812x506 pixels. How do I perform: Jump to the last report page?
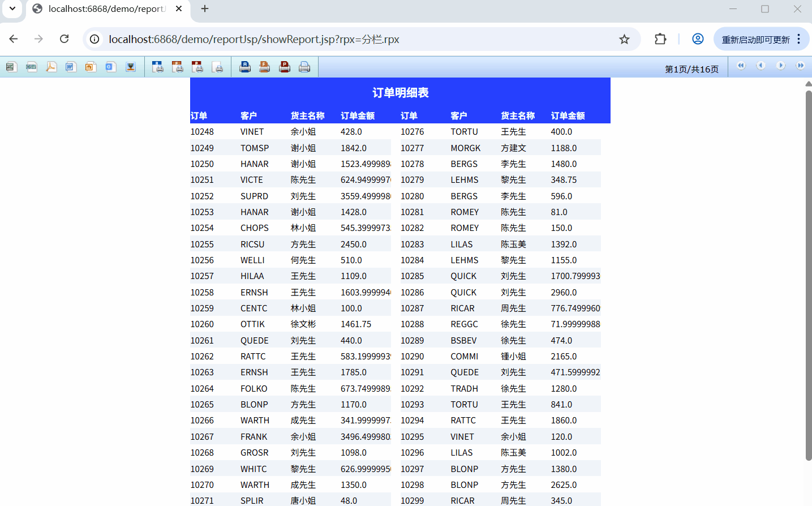click(x=800, y=66)
